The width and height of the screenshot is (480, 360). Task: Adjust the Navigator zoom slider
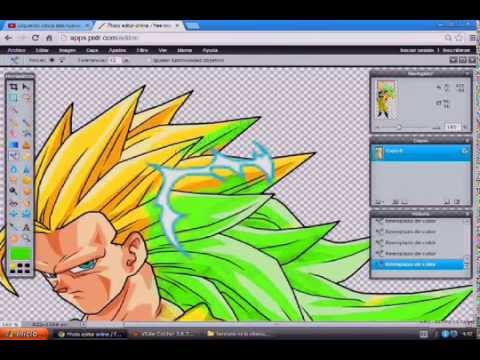coord(399,127)
